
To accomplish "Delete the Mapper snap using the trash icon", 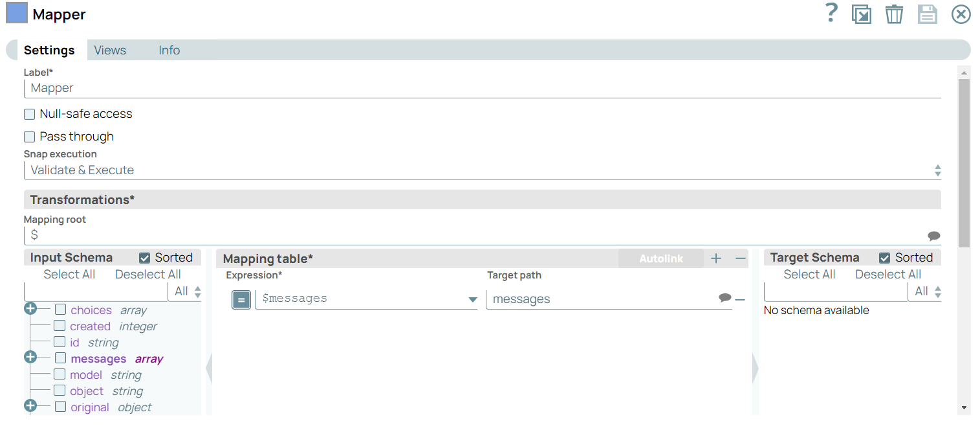I will 895,14.
